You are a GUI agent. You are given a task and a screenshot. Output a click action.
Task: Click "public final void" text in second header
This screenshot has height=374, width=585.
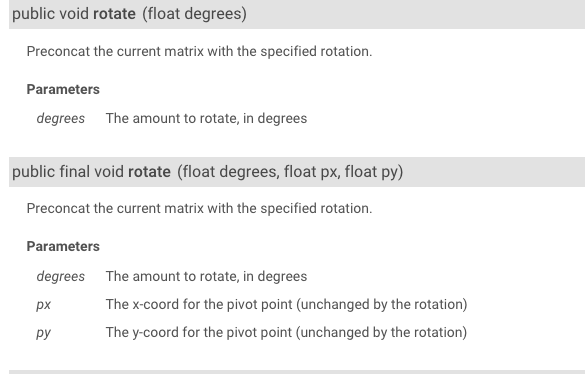click(x=68, y=172)
